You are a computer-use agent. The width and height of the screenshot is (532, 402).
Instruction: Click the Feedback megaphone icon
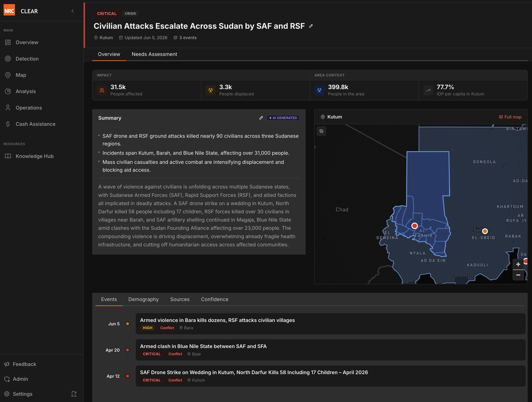7,364
